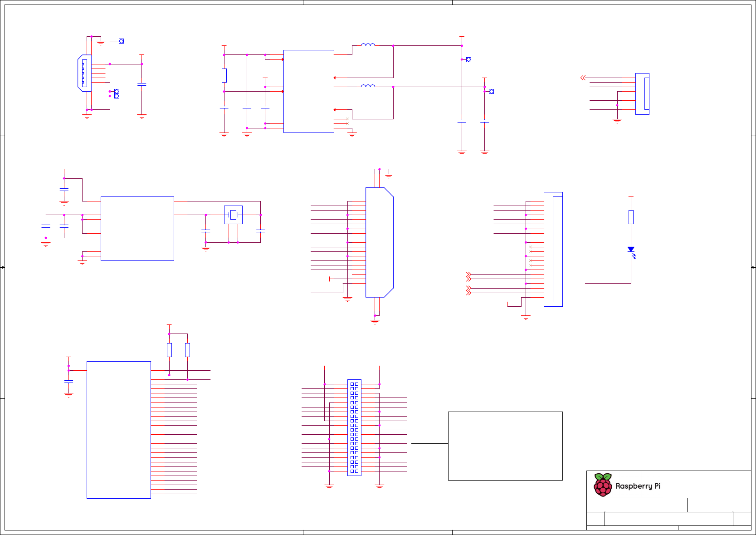The height and width of the screenshot is (535, 756).
Task: Select the crystal oscillator symbol
Action: tap(233, 215)
